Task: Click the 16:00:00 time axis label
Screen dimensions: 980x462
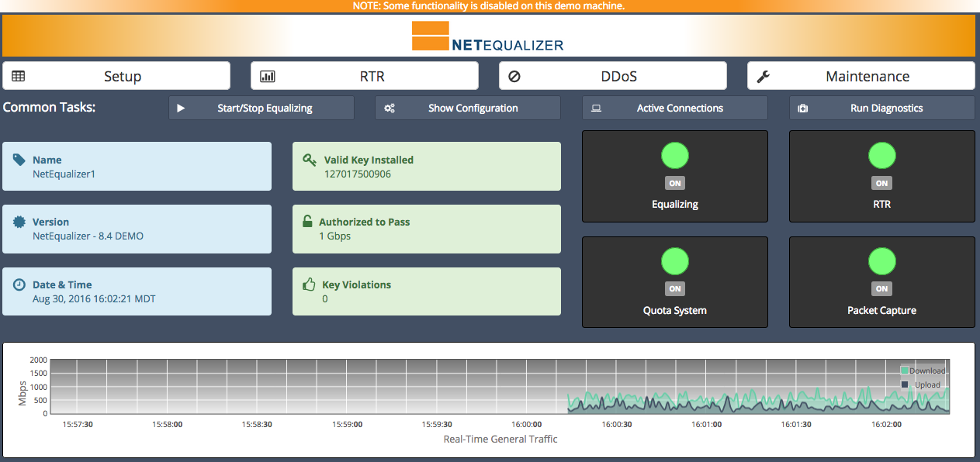Action: pos(525,425)
